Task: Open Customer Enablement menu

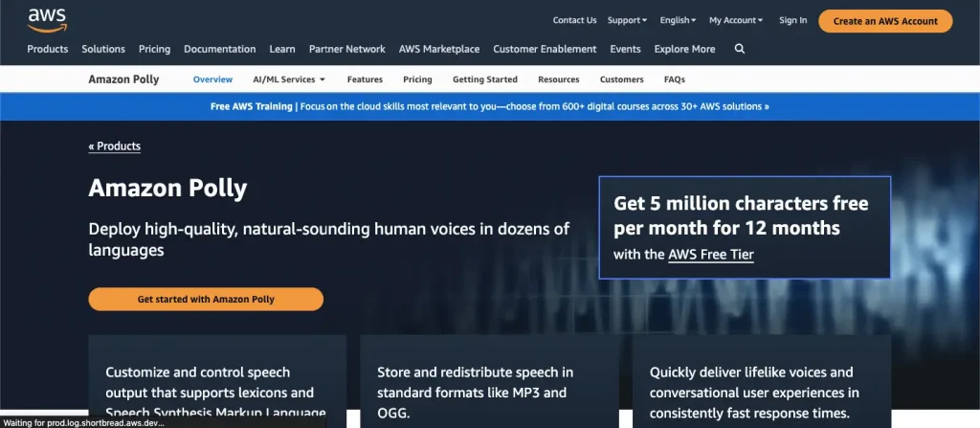Action: (x=545, y=49)
